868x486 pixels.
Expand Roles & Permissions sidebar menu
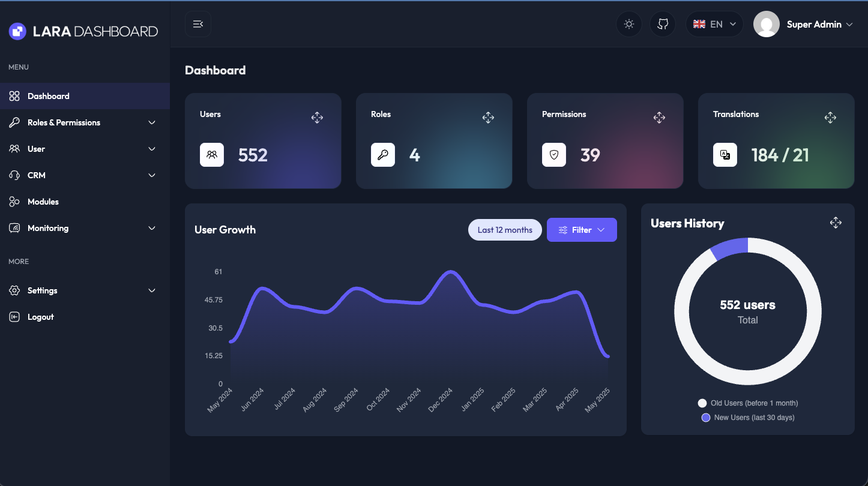point(85,122)
